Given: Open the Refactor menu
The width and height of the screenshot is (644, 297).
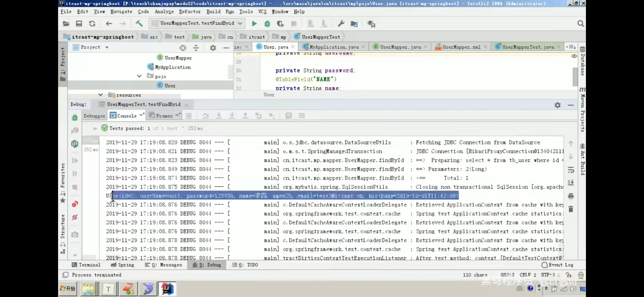Looking at the screenshot, I should [190, 12].
